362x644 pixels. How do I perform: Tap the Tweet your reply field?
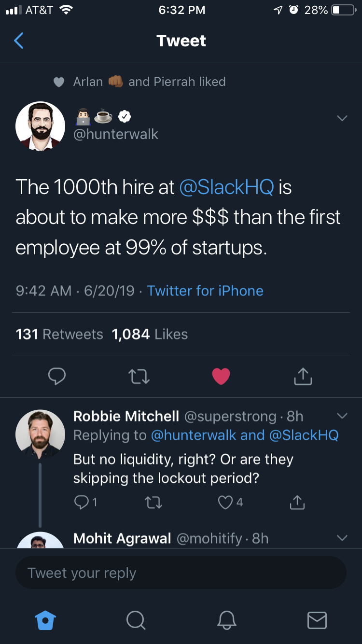(181, 573)
